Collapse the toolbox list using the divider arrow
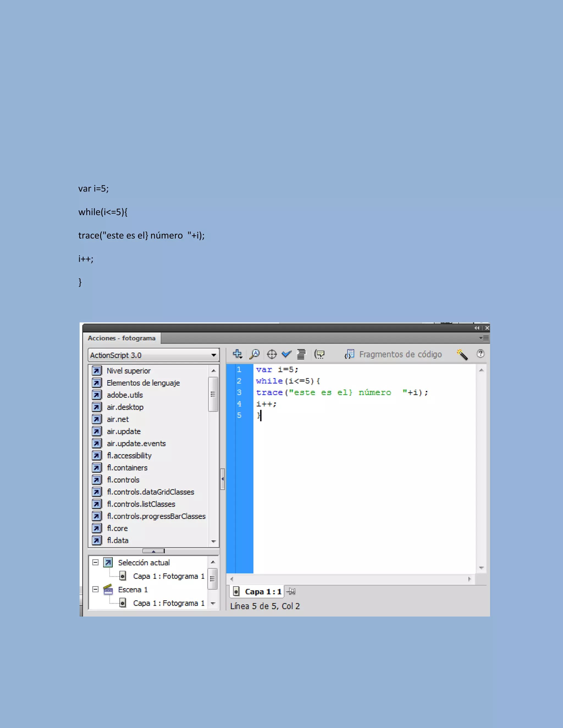563x728 pixels. point(153,551)
